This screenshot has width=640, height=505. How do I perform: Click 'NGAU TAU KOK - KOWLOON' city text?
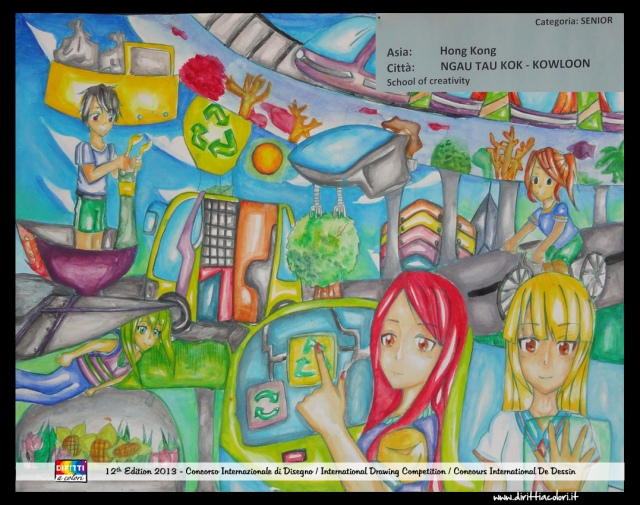[515, 65]
